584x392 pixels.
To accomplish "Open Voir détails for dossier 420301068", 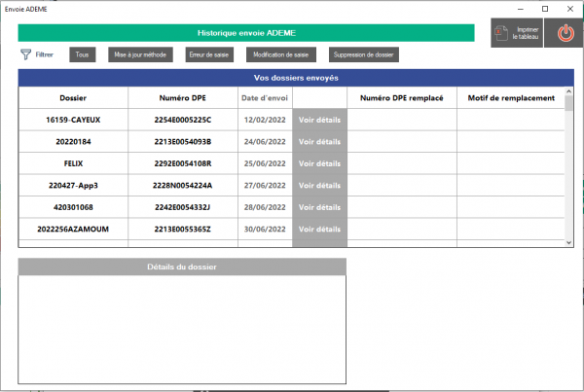I will pyautogui.click(x=319, y=207).
